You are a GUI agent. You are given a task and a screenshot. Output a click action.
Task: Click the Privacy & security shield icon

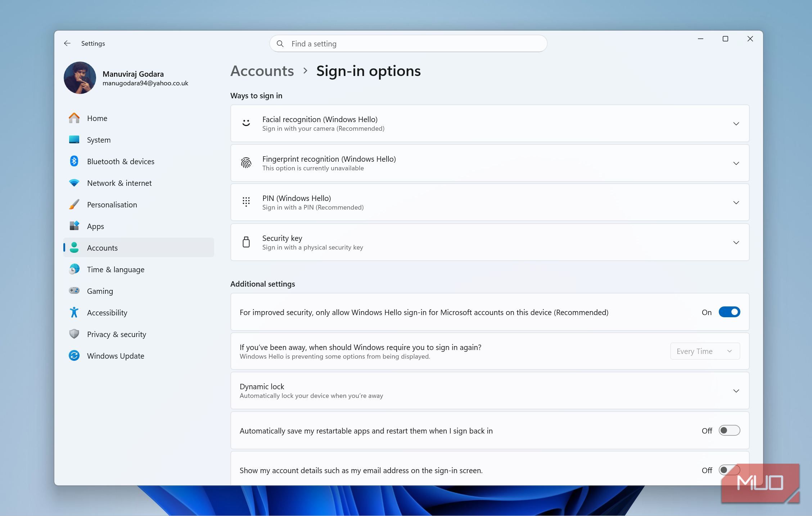pyautogui.click(x=74, y=334)
